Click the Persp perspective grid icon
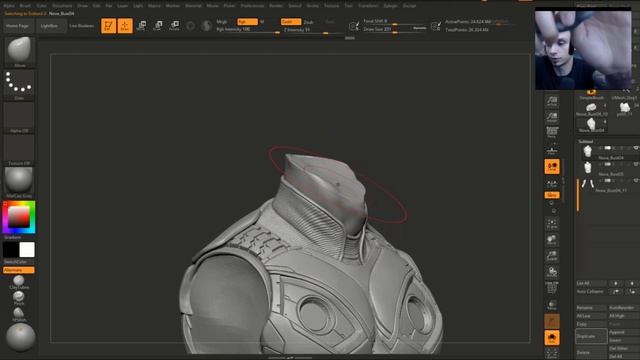 [552, 132]
